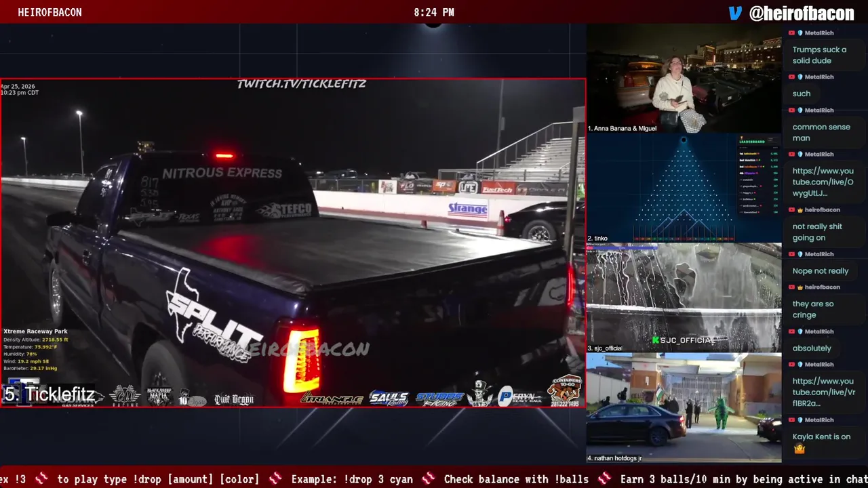Click the "Apr 25, 2026" date stamp
868x488 pixels.
(x=18, y=87)
